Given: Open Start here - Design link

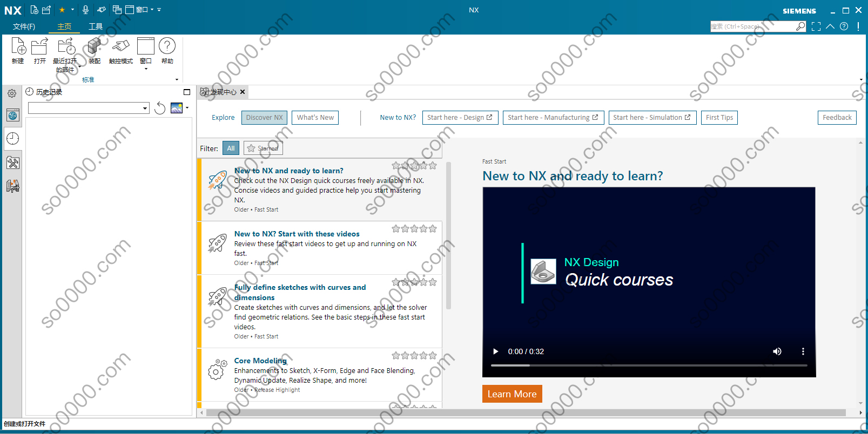Looking at the screenshot, I should point(460,117).
